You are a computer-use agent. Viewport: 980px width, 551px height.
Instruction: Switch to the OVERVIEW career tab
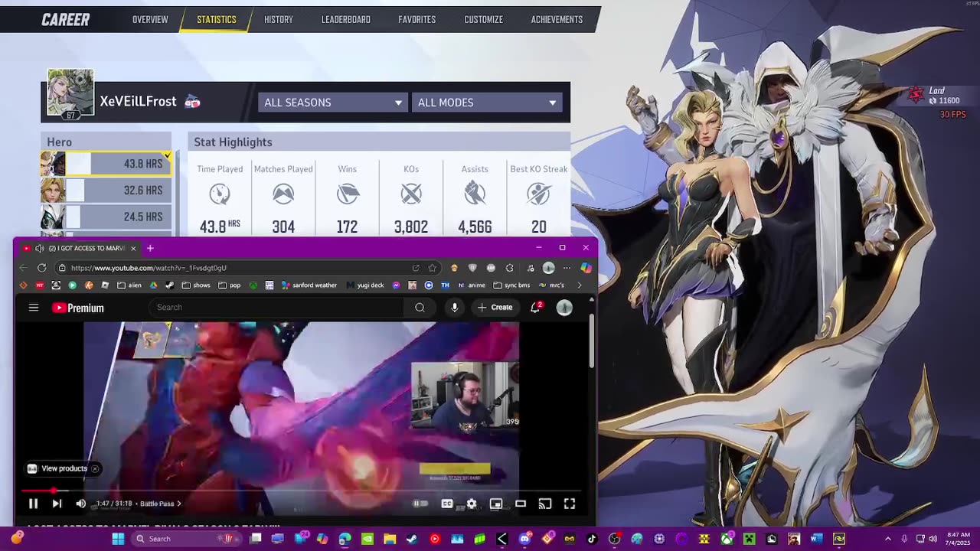point(150,19)
